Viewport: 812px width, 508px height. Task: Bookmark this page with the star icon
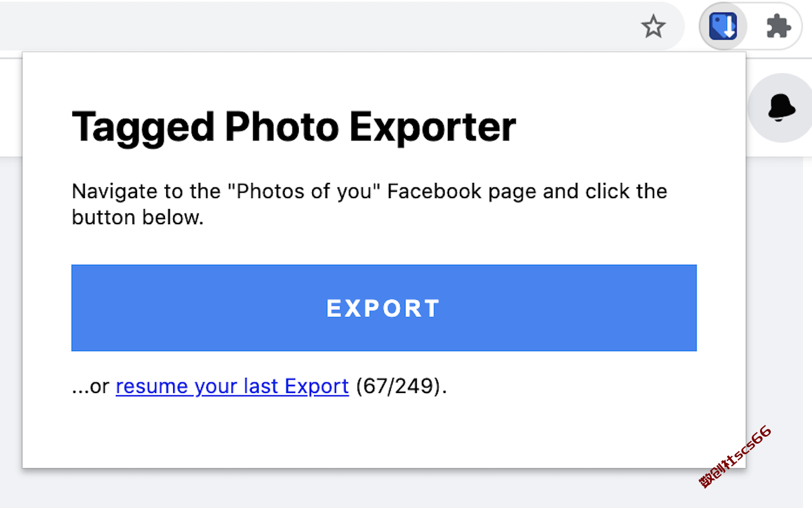click(653, 27)
